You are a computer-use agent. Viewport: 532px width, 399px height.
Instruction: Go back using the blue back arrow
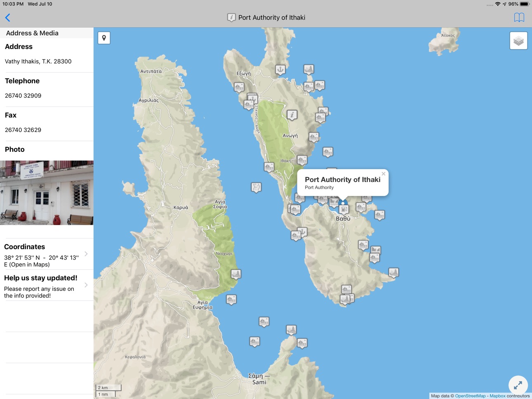[7, 17]
